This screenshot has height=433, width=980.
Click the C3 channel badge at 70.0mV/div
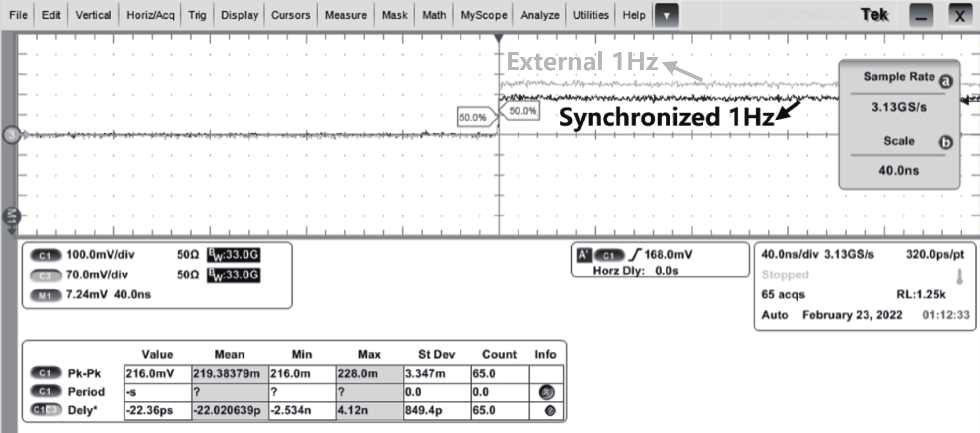pyautogui.click(x=45, y=275)
